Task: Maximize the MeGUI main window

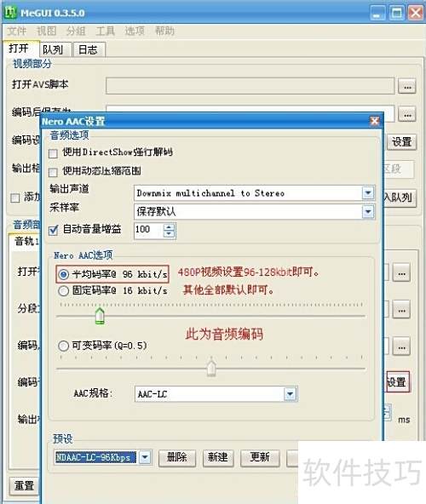Action: pos(396,13)
